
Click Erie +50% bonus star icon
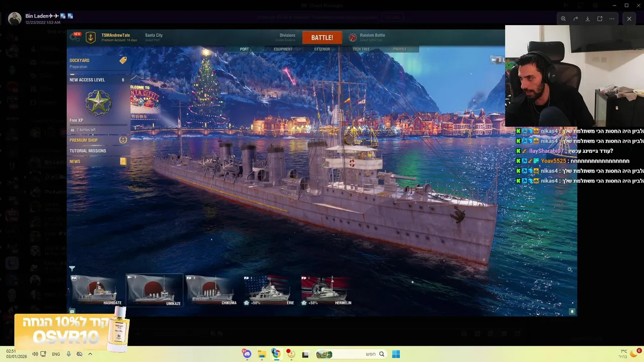tap(247, 303)
